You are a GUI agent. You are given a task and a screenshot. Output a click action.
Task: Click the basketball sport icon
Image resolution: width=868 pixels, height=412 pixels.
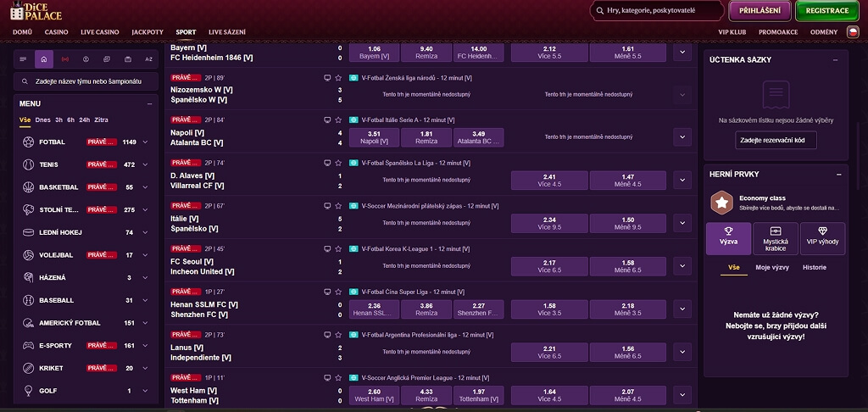(x=28, y=187)
